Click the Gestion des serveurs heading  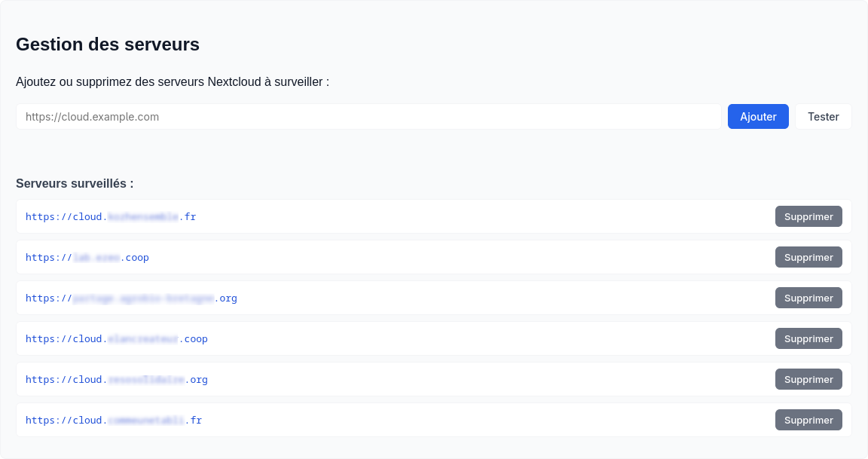coord(108,44)
